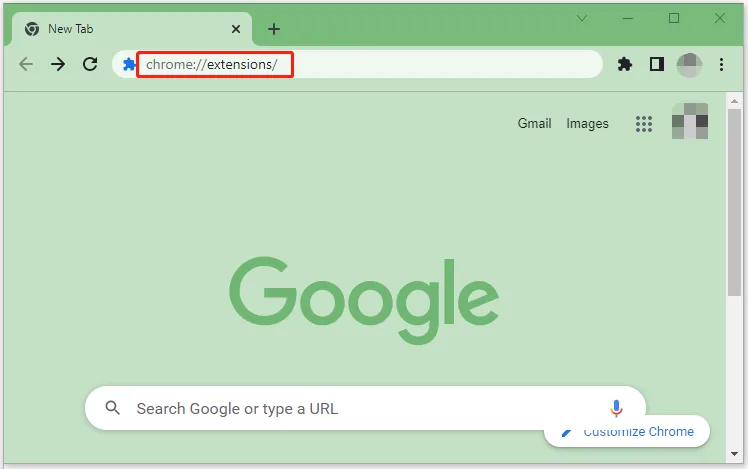Open the Chrome profile avatar in toolbar
This screenshot has width=748, height=469.
(689, 65)
